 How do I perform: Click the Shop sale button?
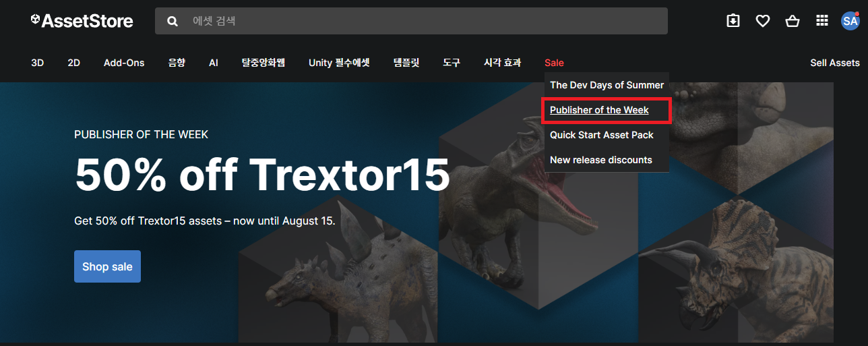107,266
